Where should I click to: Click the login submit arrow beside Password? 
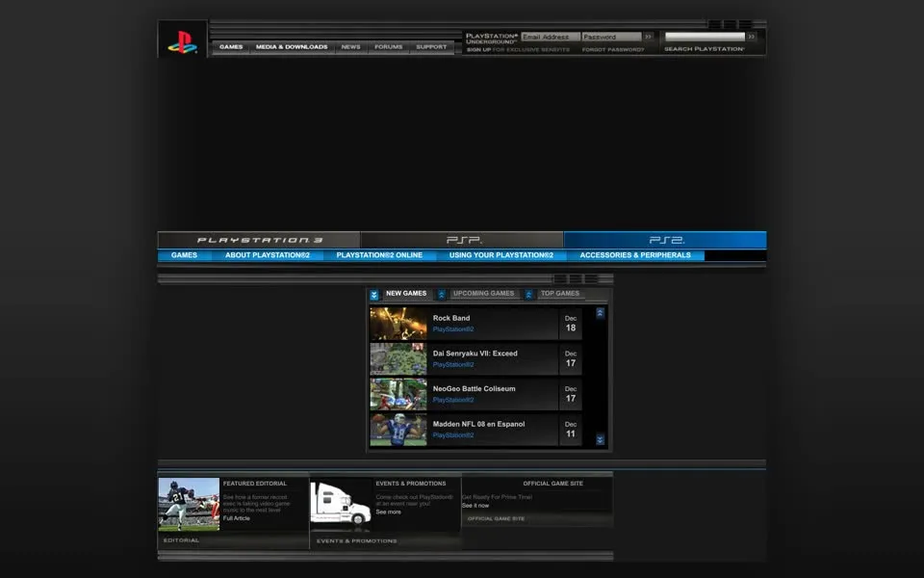coord(648,37)
